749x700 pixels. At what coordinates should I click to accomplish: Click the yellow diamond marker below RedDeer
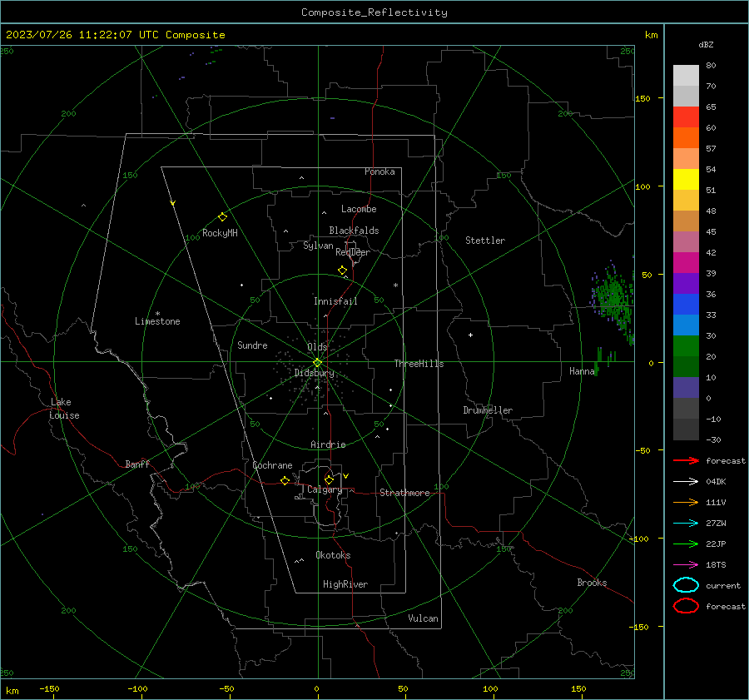point(342,271)
